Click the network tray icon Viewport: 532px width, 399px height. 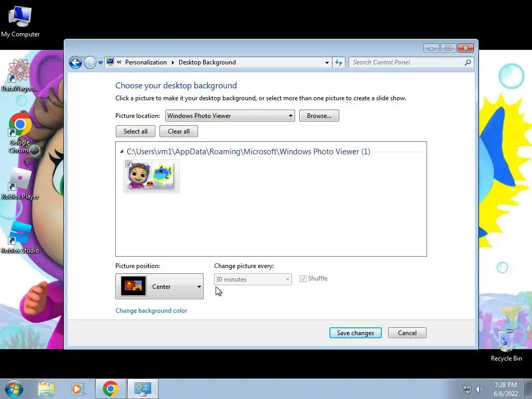click(x=467, y=389)
